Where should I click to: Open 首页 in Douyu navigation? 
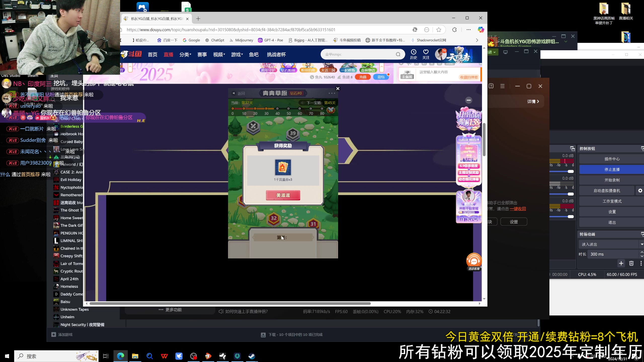[152, 55]
